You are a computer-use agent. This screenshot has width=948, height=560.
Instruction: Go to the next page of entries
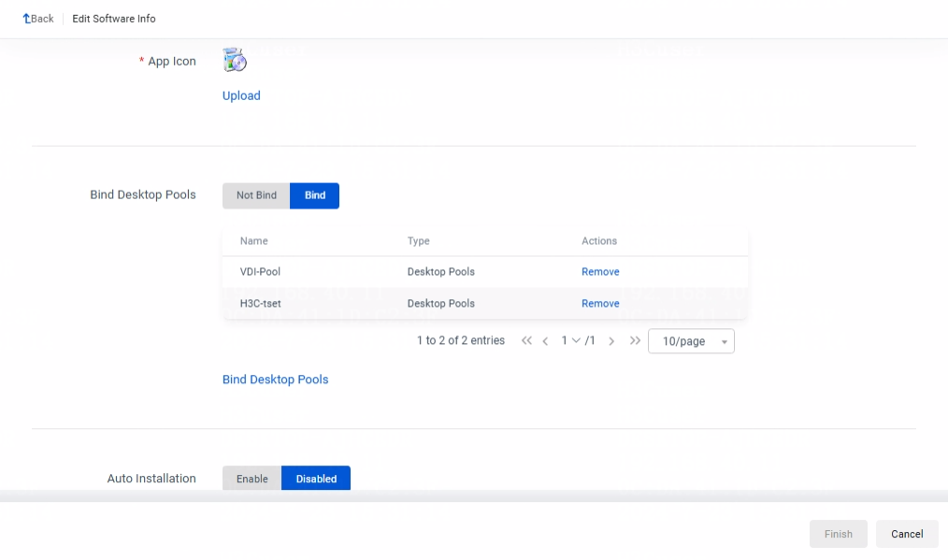pos(611,341)
